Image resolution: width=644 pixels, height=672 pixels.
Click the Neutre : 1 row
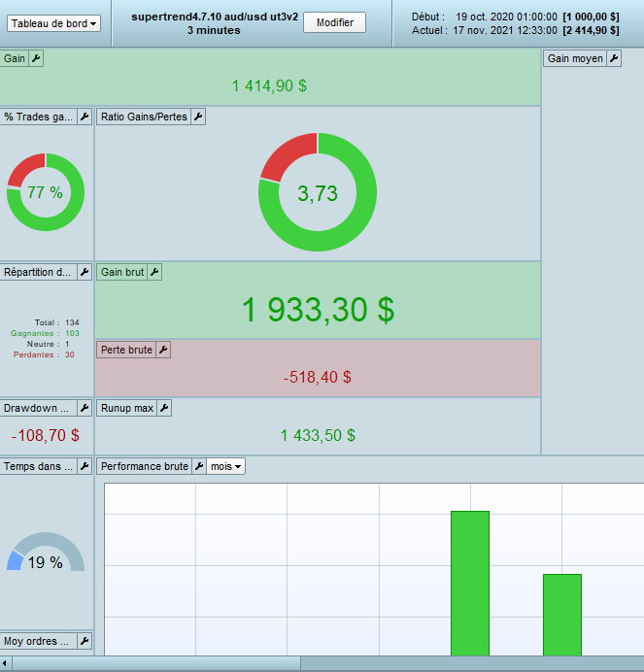[x=48, y=344]
